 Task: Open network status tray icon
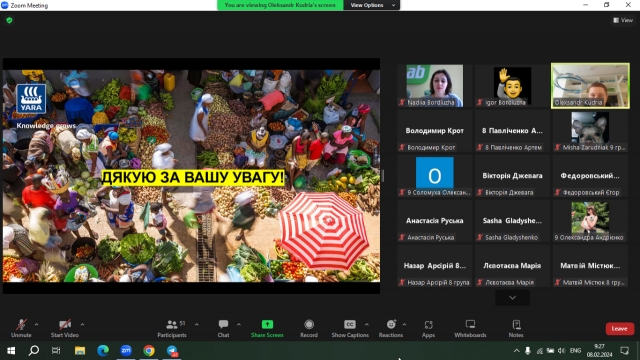(x=540, y=351)
